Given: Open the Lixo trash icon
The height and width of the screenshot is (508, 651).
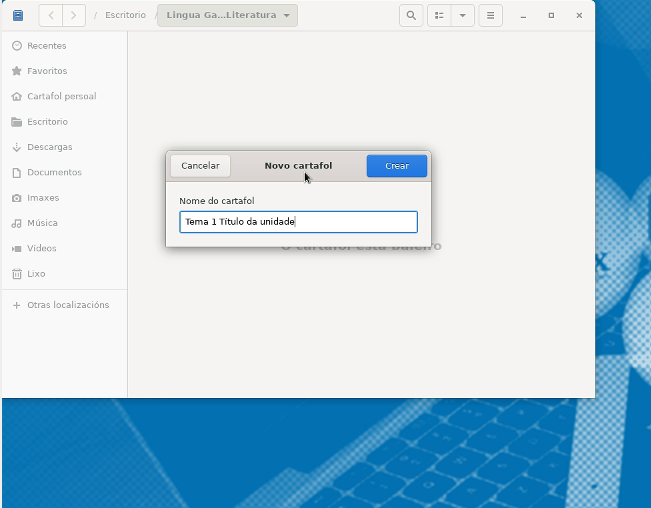Looking at the screenshot, I should coord(17,274).
